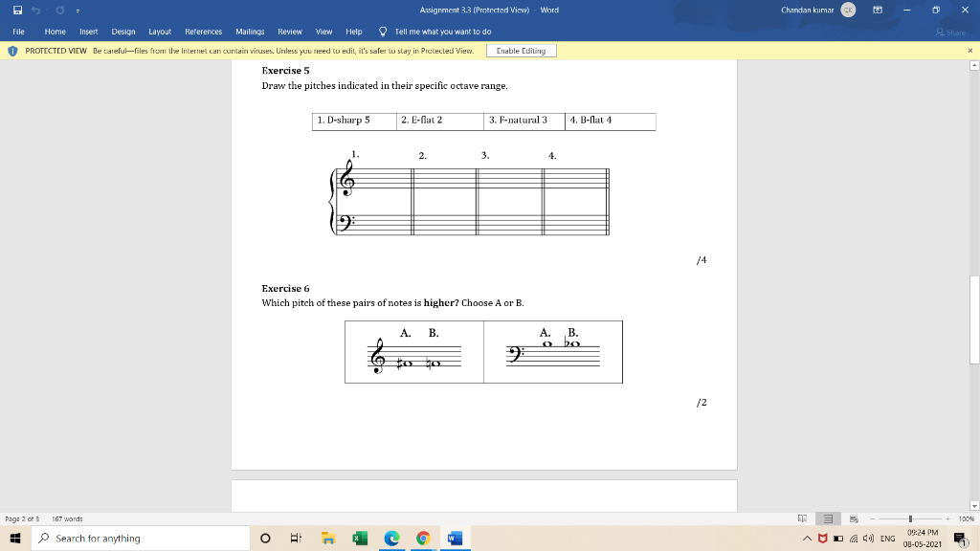Open the Mailings tab

(250, 32)
